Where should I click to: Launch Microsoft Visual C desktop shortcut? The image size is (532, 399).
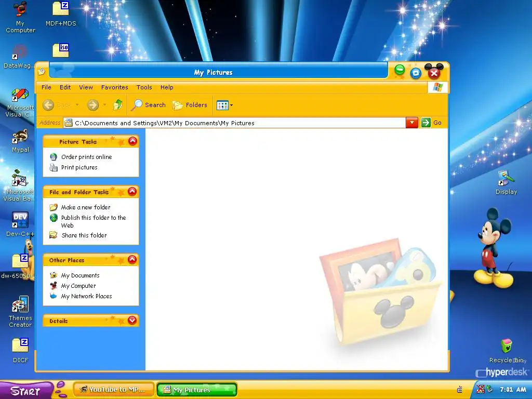click(x=20, y=102)
